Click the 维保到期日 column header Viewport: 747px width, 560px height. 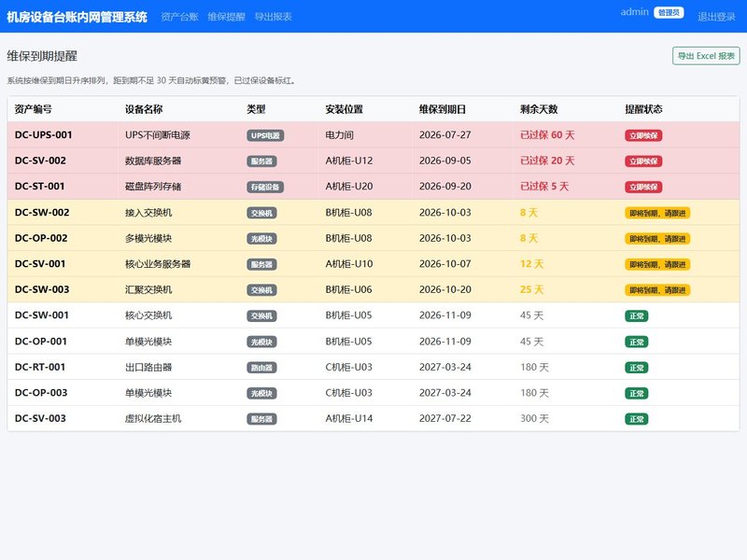(443, 109)
